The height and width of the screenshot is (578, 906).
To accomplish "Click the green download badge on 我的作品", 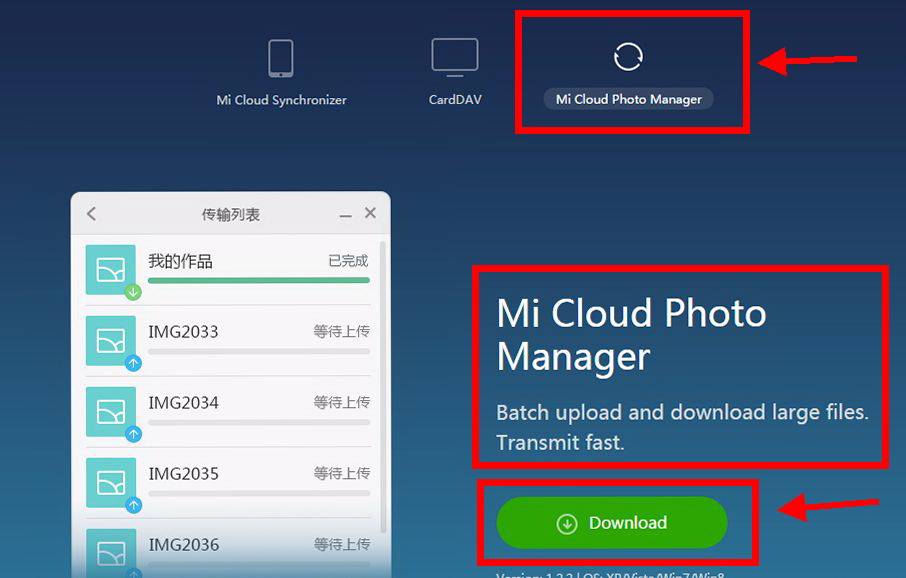I will pos(133,292).
